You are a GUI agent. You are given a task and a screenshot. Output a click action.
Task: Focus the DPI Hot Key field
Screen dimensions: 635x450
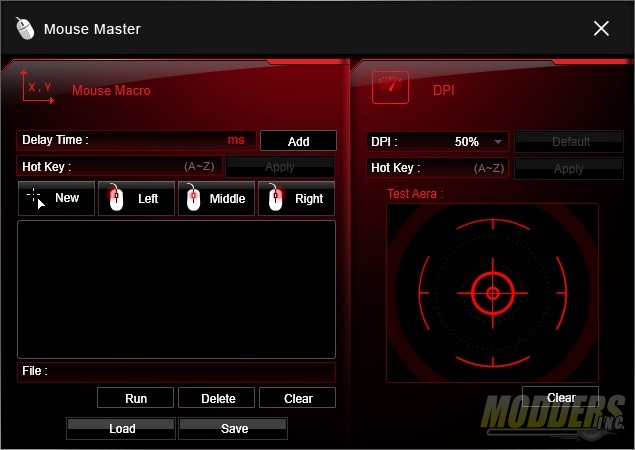[x=437, y=168]
